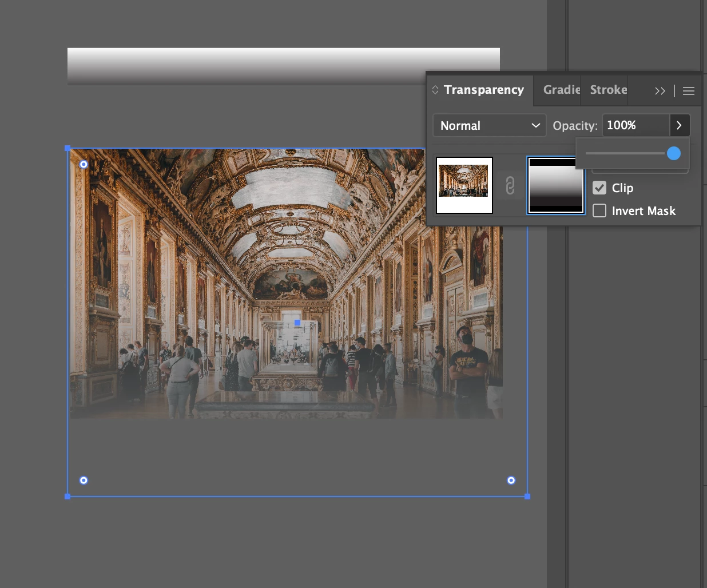Open the Gradient panel tab

click(561, 90)
